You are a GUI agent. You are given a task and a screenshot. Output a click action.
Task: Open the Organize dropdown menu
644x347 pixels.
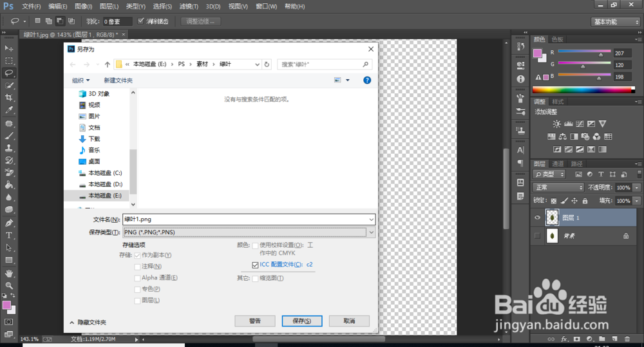click(81, 80)
